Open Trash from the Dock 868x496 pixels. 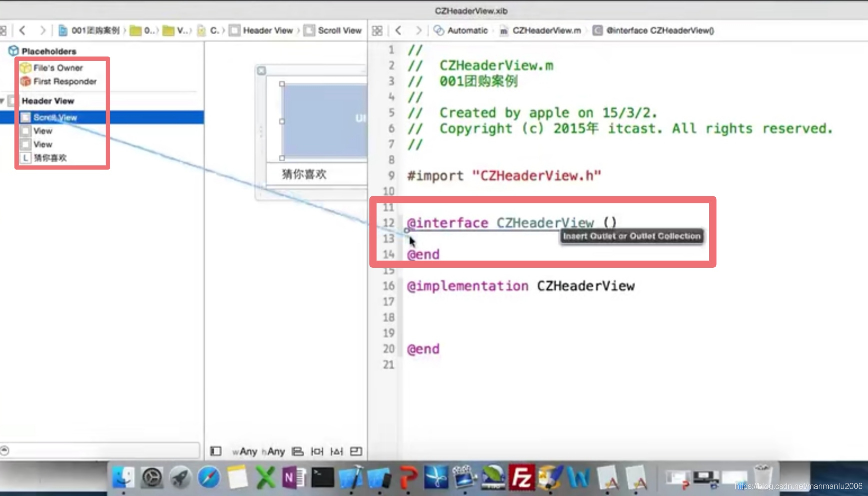(763, 477)
